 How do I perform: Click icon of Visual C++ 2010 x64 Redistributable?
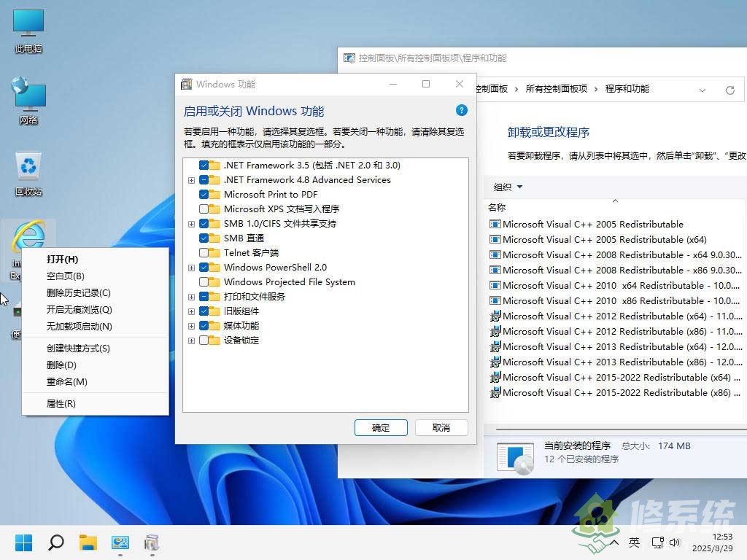pyautogui.click(x=495, y=285)
